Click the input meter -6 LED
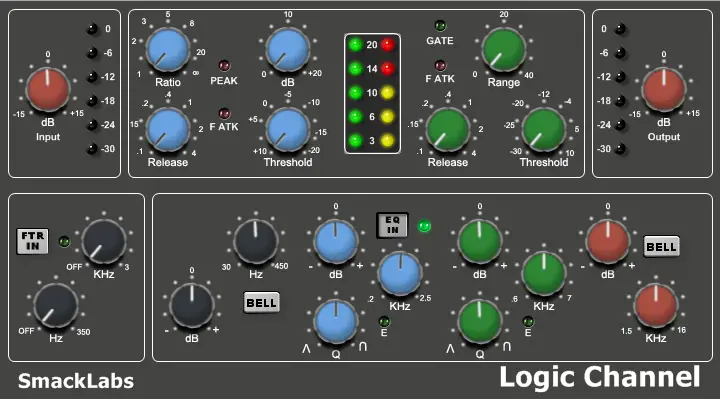The height and width of the screenshot is (399, 720). [x=92, y=53]
